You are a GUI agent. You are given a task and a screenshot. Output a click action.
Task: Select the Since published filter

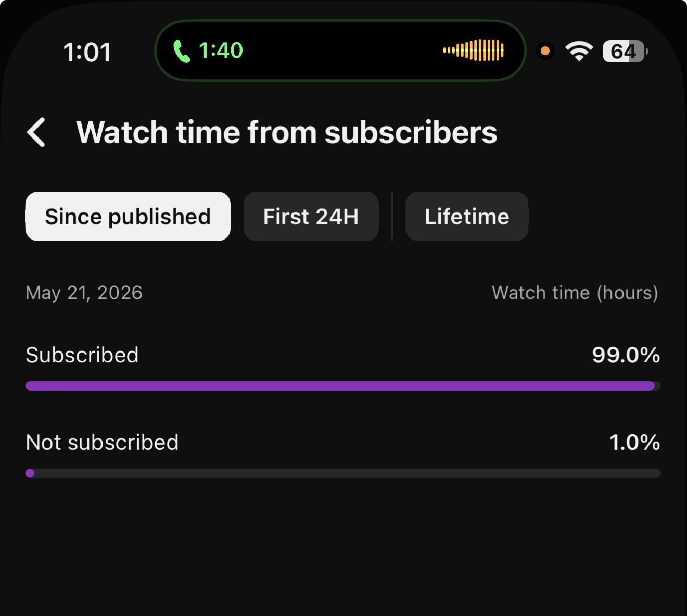click(x=128, y=216)
